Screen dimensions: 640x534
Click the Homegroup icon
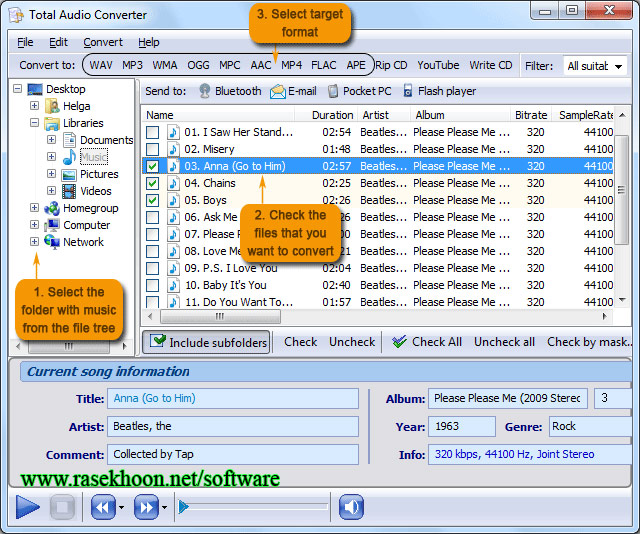[52, 209]
